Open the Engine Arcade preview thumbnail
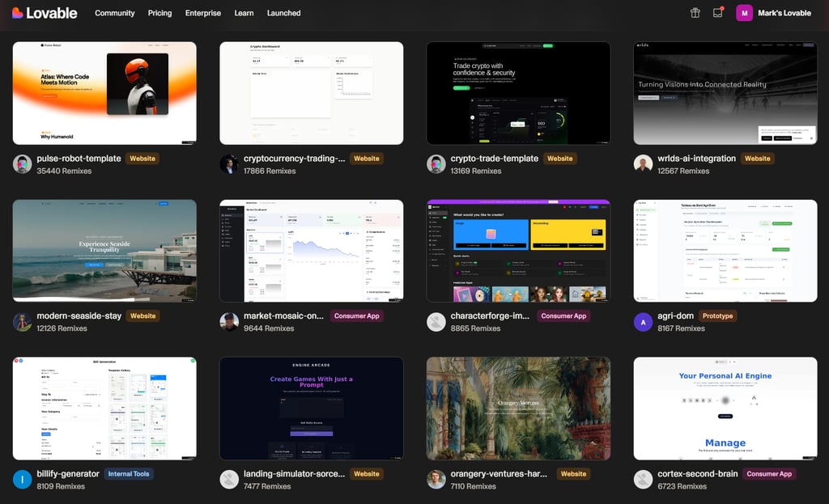The image size is (829, 504). click(x=312, y=409)
